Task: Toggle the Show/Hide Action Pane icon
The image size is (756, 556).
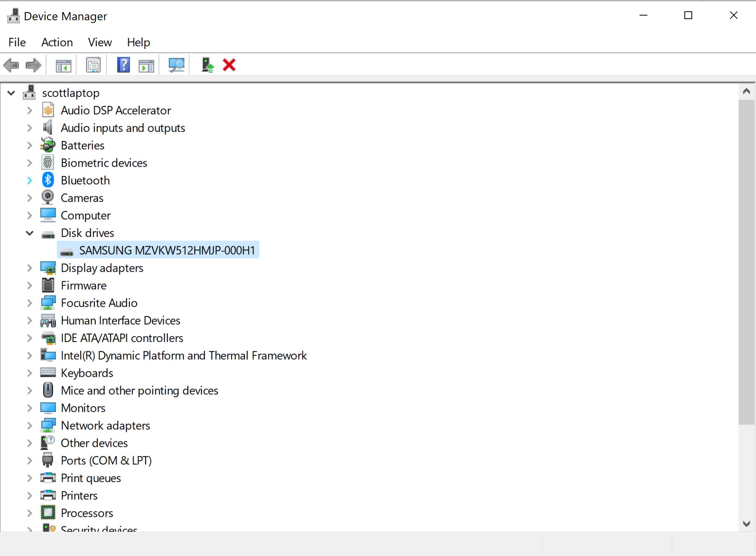Action: pos(146,65)
